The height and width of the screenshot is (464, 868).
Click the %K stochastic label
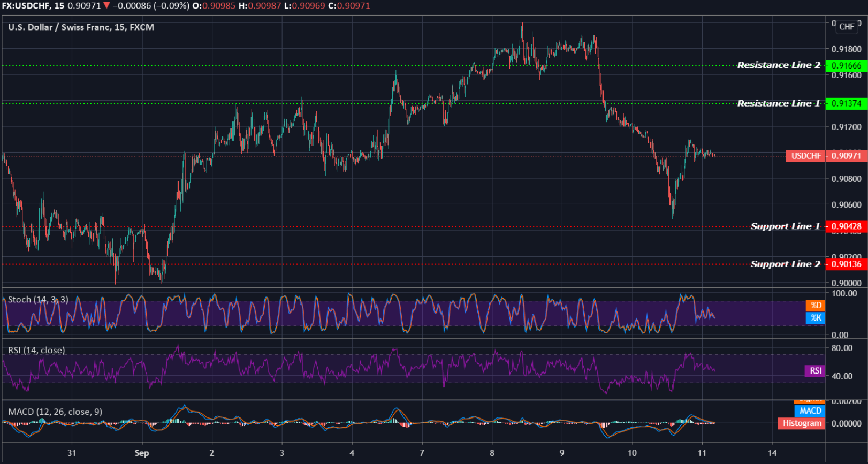tap(816, 317)
